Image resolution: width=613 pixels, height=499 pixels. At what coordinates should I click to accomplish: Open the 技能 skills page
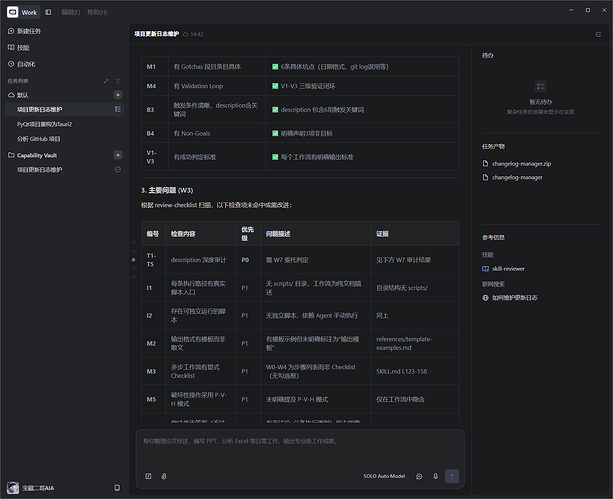click(19, 48)
